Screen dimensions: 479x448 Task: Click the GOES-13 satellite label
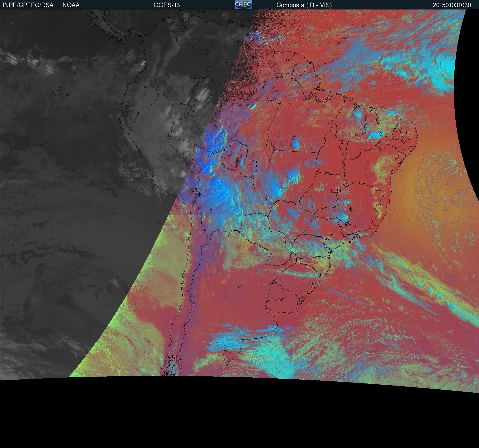point(167,5)
